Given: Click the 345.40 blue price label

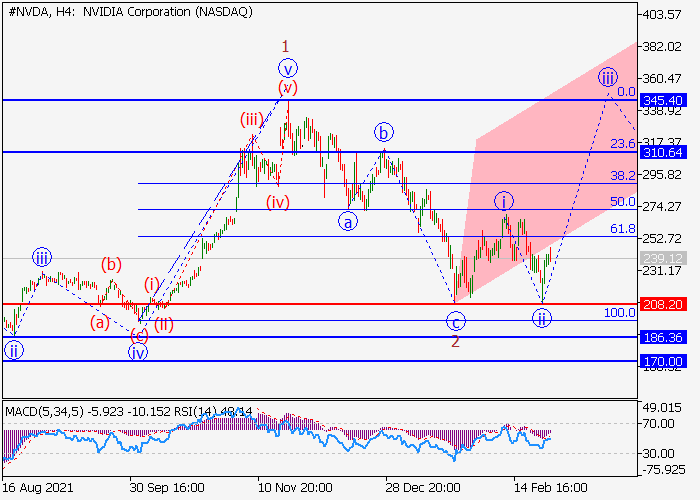Looking at the screenshot, I should pyautogui.click(x=663, y=100).
